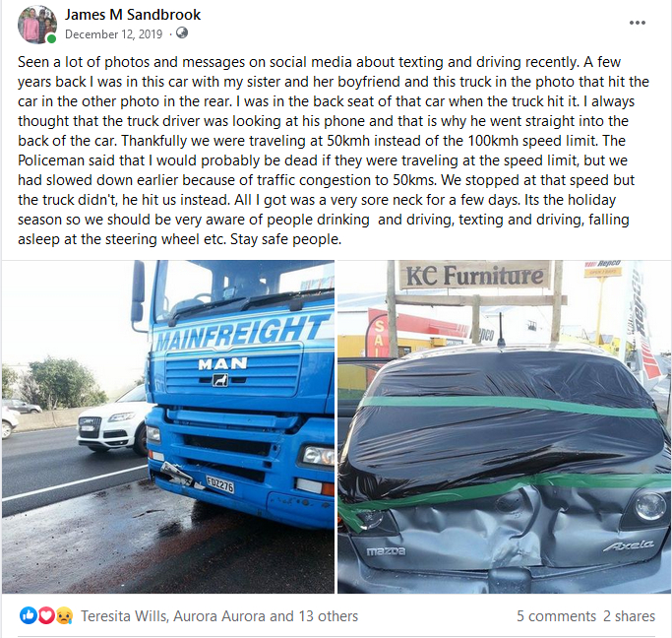Click the Sad face reaction icon

tap(64, 615)
